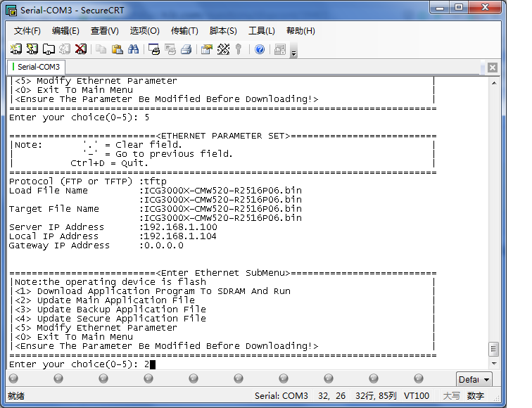Click cursor position '32, 26' in status bar

click(x=331, y=396)
